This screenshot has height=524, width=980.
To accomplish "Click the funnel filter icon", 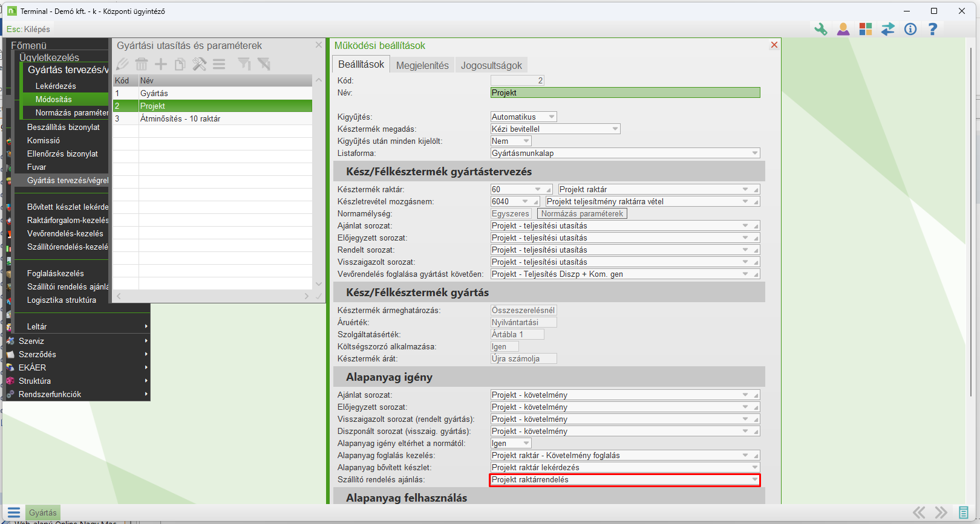I will point(244,64).
